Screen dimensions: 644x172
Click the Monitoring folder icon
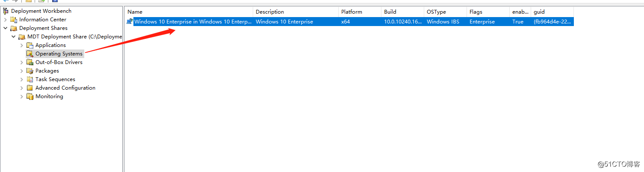point(30,96)
